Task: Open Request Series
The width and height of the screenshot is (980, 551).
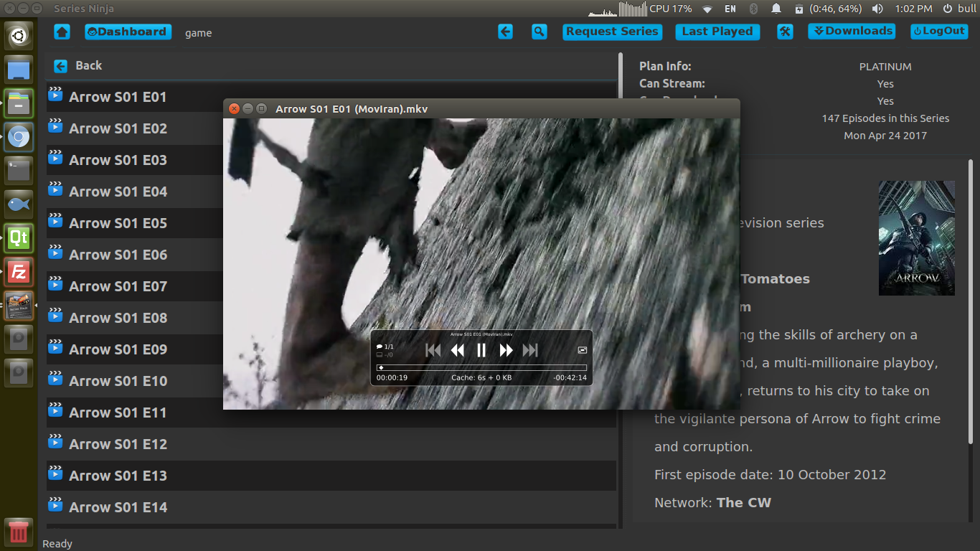Action: (x=612, y=32)
